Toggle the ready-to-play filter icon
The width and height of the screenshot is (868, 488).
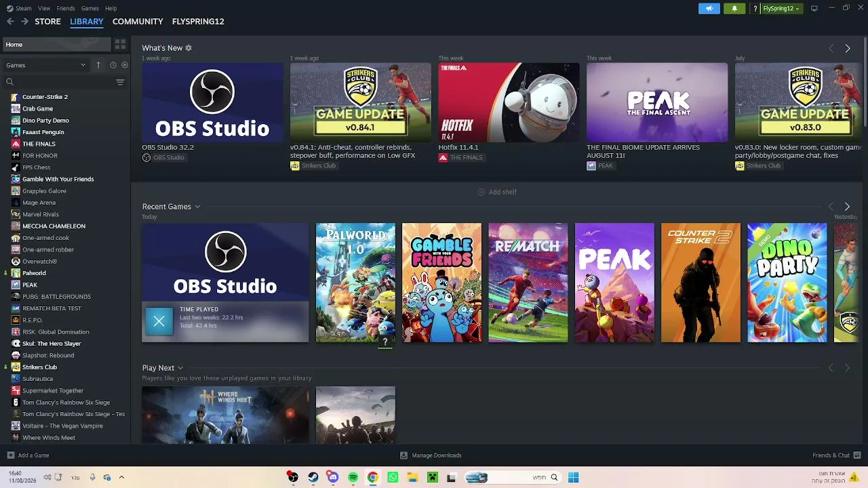[124, 65]
